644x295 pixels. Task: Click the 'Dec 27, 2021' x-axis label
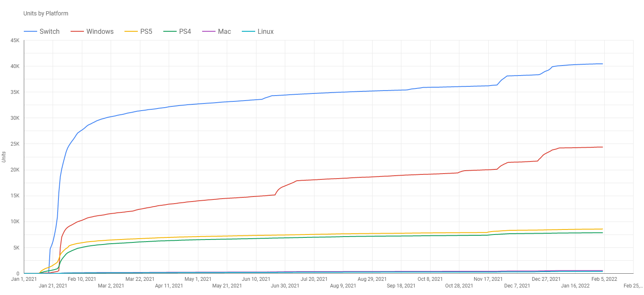(x=546, y=279)
